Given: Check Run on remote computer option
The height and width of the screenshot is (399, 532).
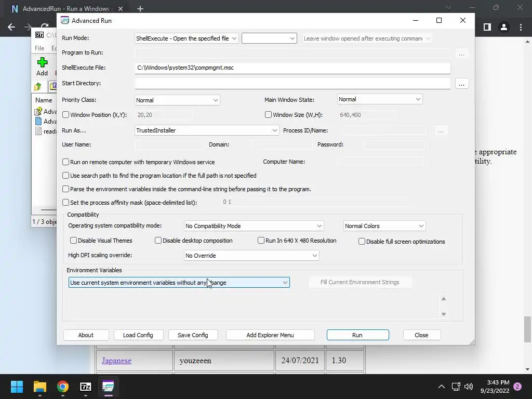Looking at the screenshot, I should point(66,162).
